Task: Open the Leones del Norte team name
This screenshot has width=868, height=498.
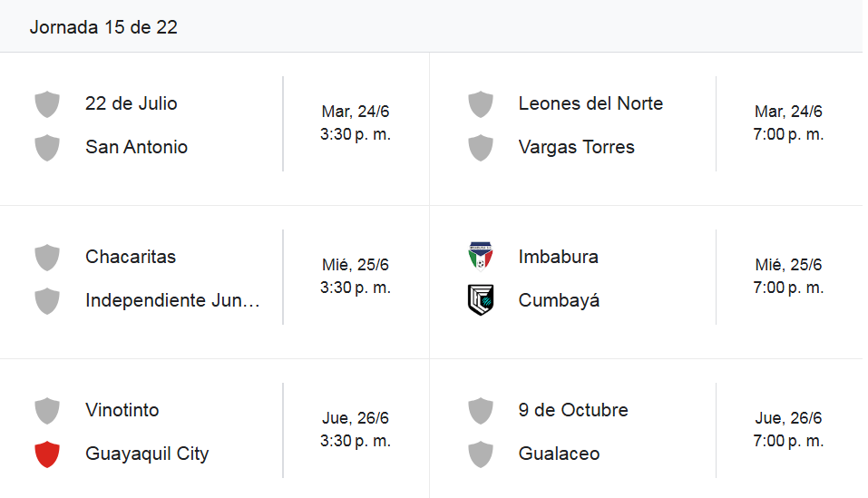Action: pos(590,103)
